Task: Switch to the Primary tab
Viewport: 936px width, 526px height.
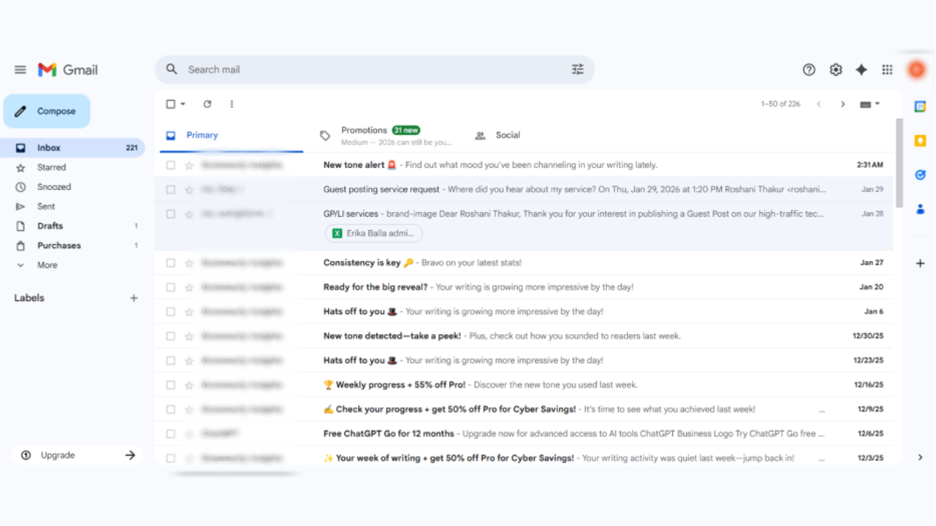Action: [x=232, y=136]
